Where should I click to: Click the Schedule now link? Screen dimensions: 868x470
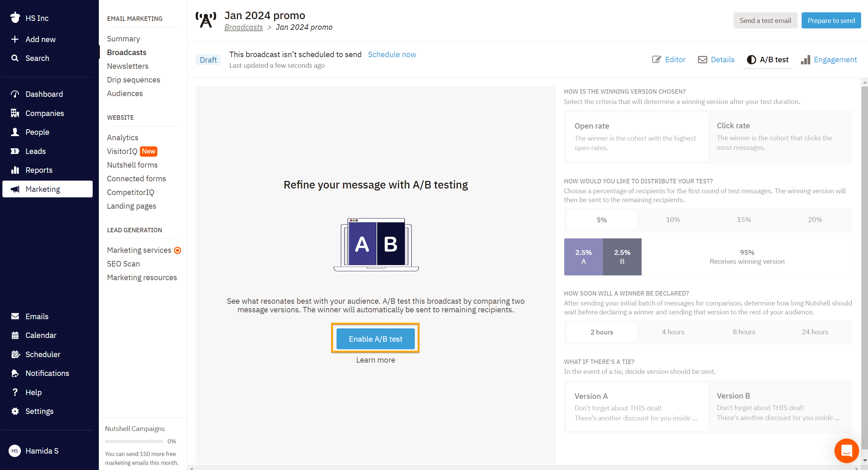392,54
